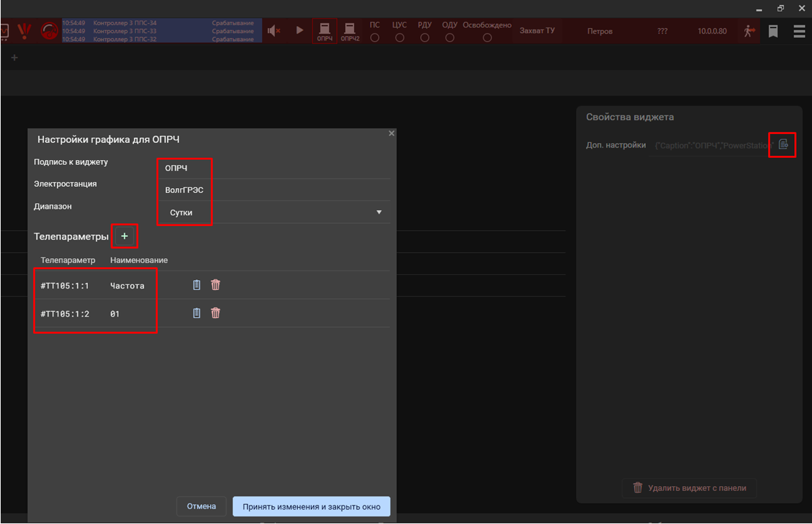Viewport: 812px width, 524px height.
Task: Click the Отмена button
Action: point(201,507)
